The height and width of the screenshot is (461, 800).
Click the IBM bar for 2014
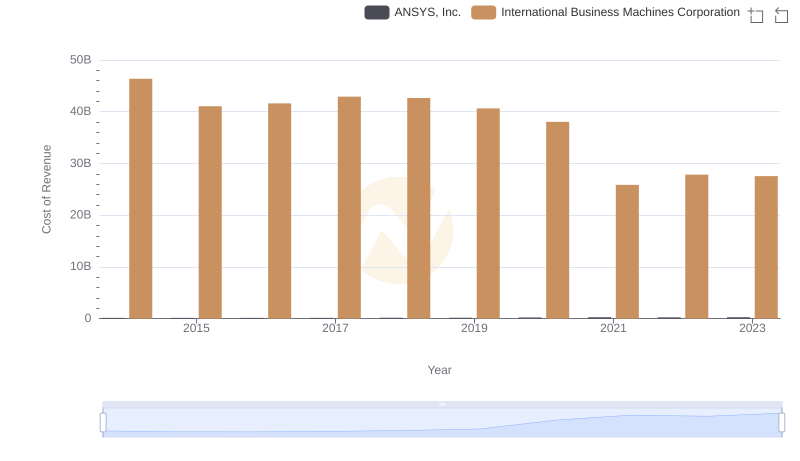pos(140,198)
